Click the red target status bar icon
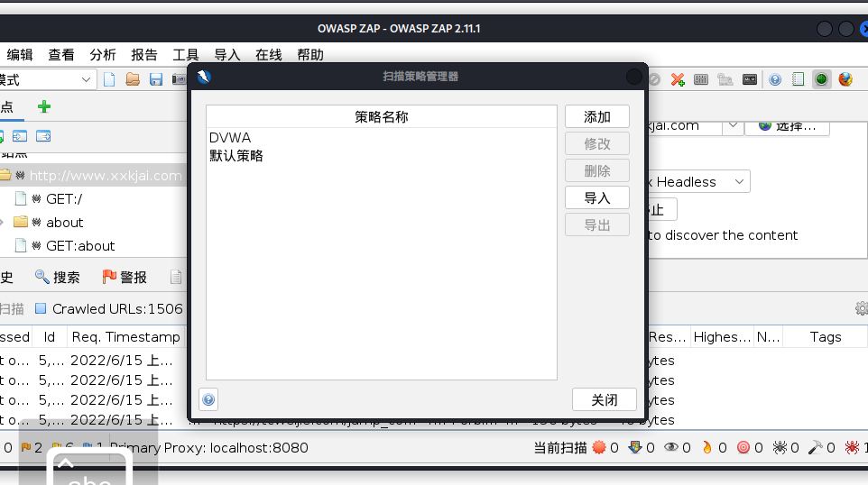Viewport: 868px width, 485px height. 743,447
